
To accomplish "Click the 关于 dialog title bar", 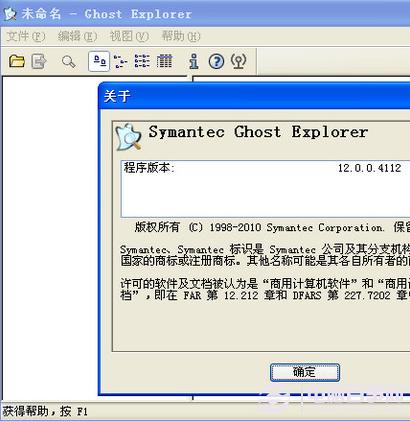I will point(254,96).
